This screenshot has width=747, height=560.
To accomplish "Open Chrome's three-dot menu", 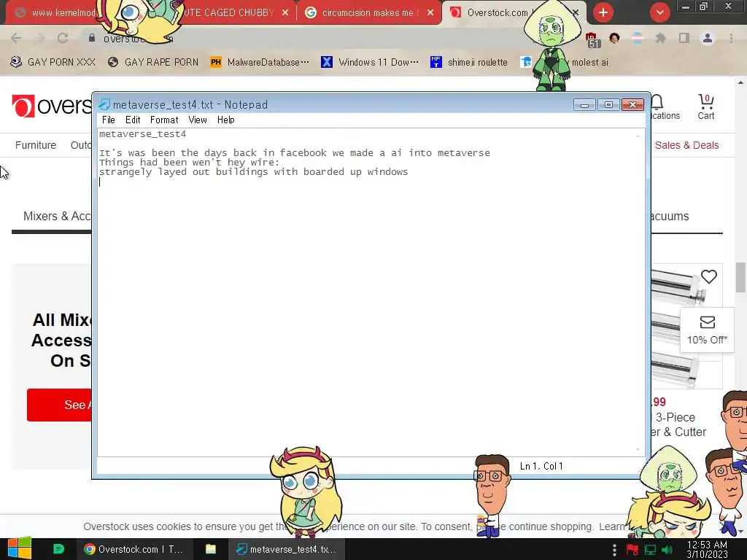I will [731, 38].
